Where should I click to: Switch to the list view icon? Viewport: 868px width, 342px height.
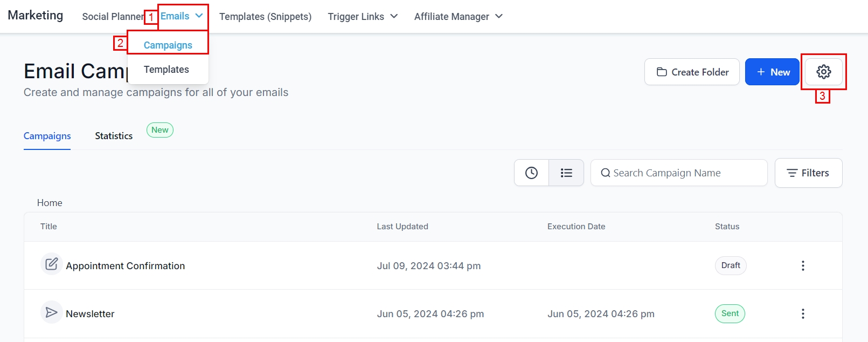click(x=566, y=173)
